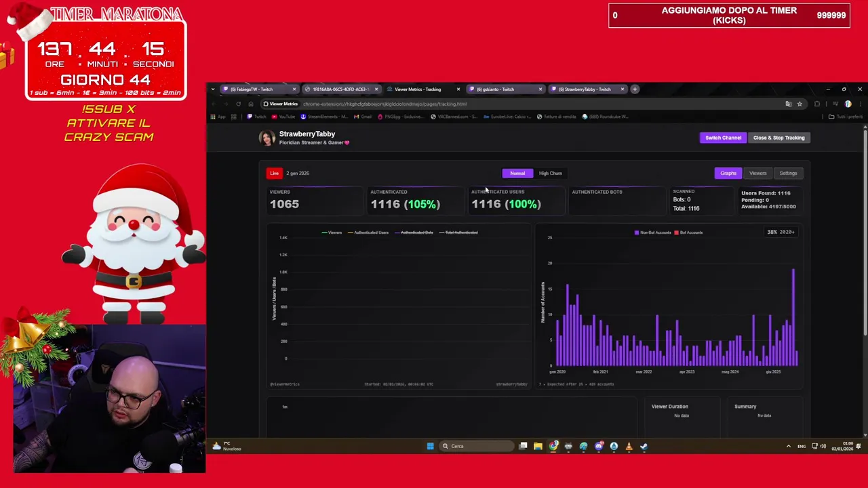The width and height of the screenshot is (868, 488).
Task: Open the Settings tab in Viewer Metrics
Action: pyautogui.click(x=788, y=174)
